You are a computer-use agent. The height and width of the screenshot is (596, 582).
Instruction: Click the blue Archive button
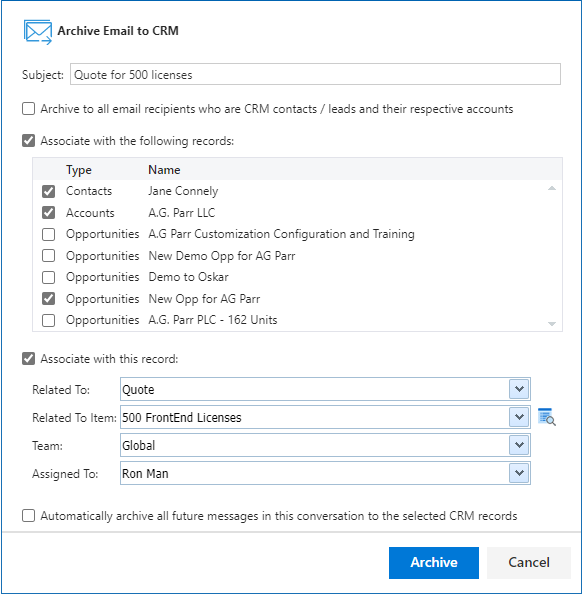pos(434,563)
